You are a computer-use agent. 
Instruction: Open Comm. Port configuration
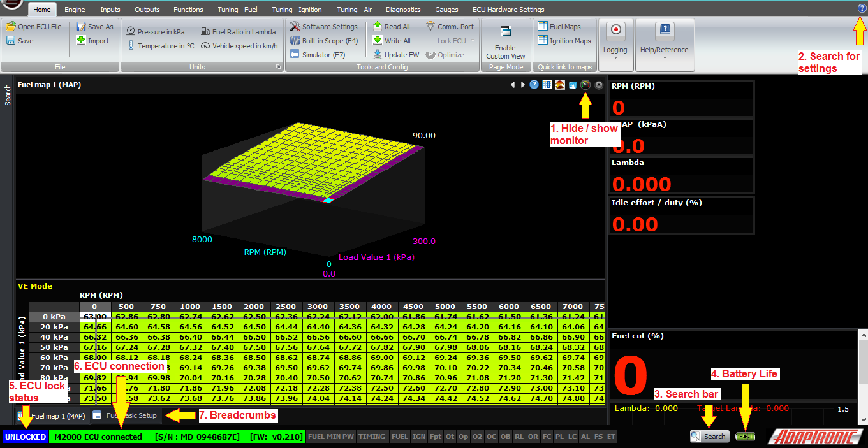[450, 27]
